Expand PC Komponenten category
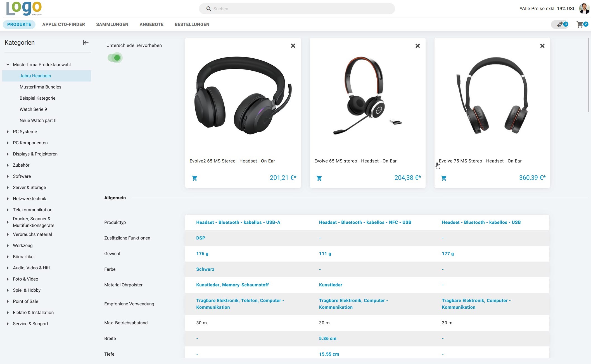Viewport: 591px width, 364px height. point(8,143)
